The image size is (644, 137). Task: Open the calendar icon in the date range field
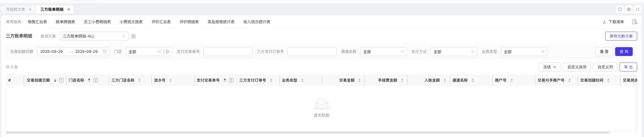pyautogui.click(x=104, y=52)
